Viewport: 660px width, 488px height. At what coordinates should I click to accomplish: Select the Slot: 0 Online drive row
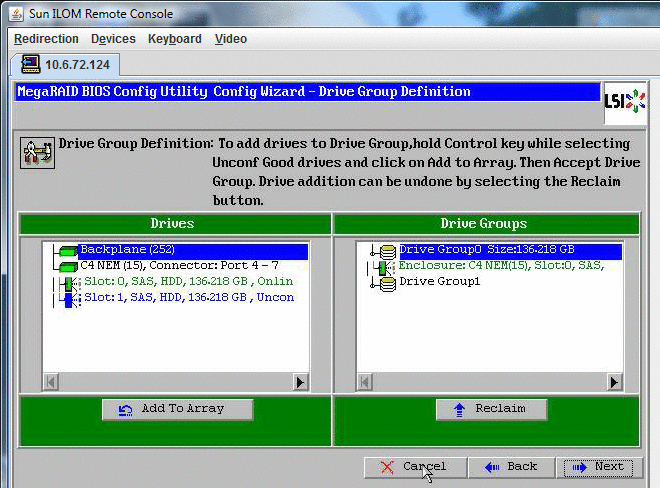point(189,281)
